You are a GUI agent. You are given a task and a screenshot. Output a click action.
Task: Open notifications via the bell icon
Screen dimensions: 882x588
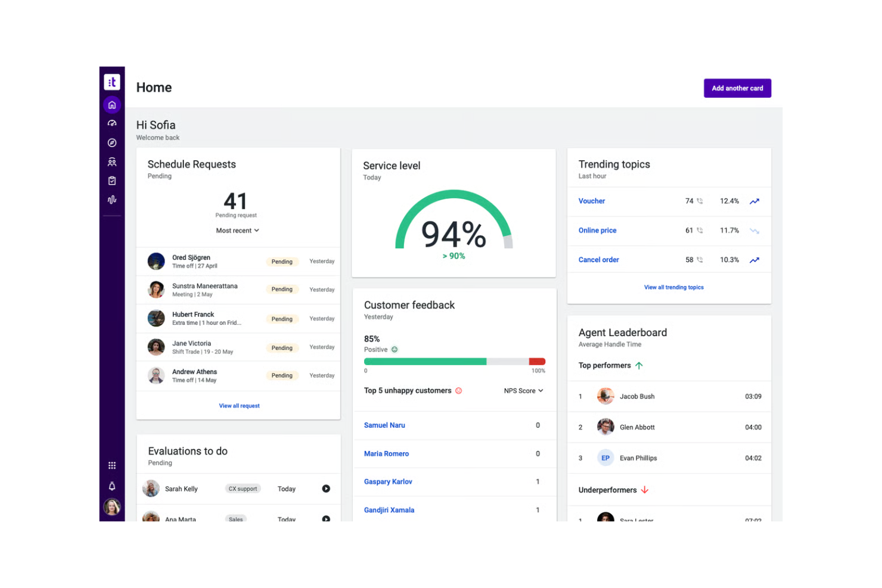[112, 486]
